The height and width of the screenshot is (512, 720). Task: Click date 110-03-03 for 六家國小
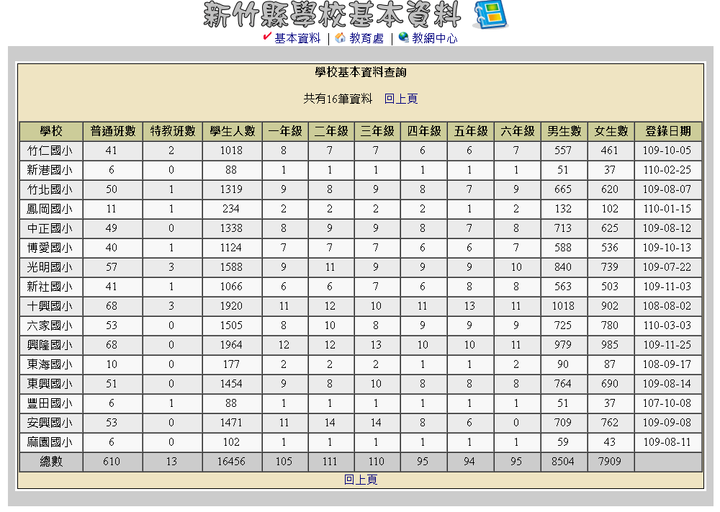(667, 326)
